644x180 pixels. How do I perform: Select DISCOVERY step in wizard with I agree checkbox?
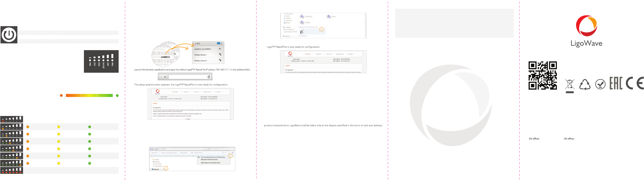[208, 92]
